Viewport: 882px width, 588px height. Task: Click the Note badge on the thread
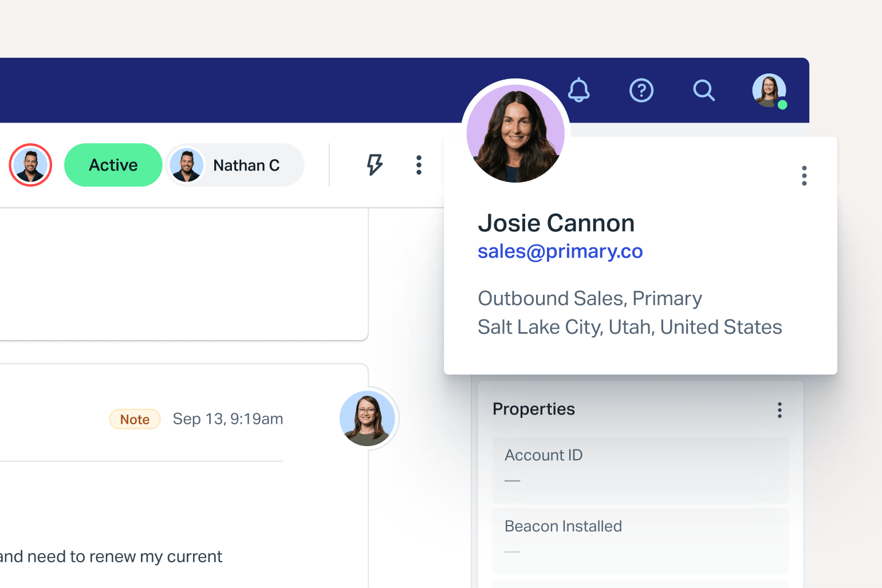(135, 419)
